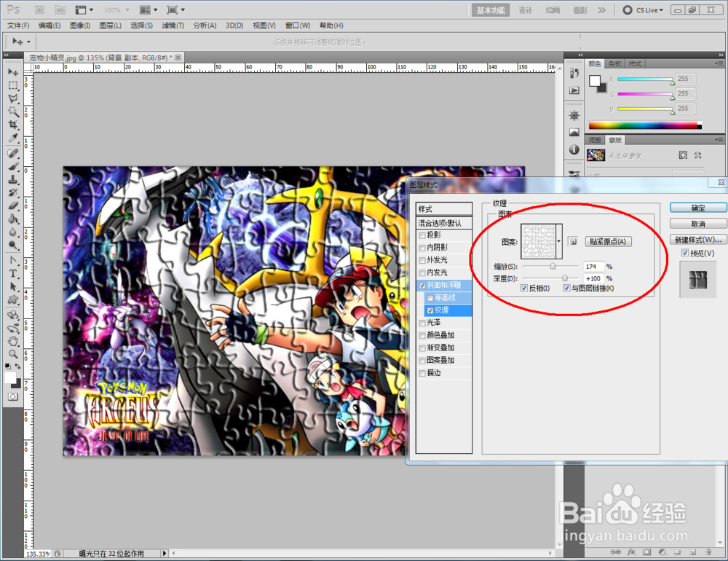Enable the 颜色叠加 color overlay checkbox
728x561 pixels.
click(x=422, y=336)
